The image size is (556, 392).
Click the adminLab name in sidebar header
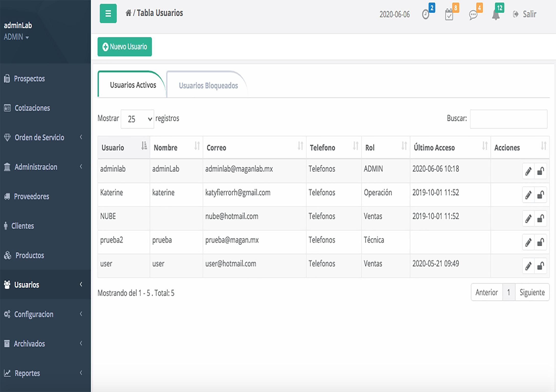point(18,25)
